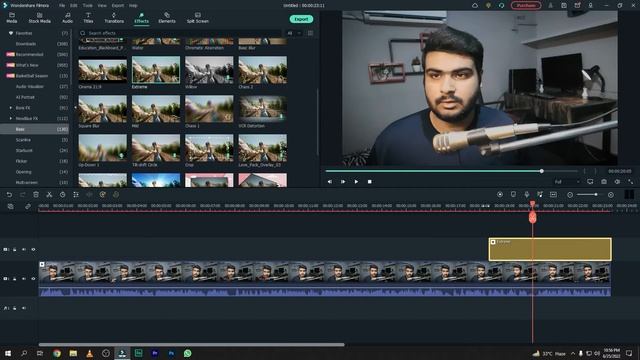Screen dimensions: 640x360
Task: Mute the Extreme effect track speaker
Action: click(24, 249)
